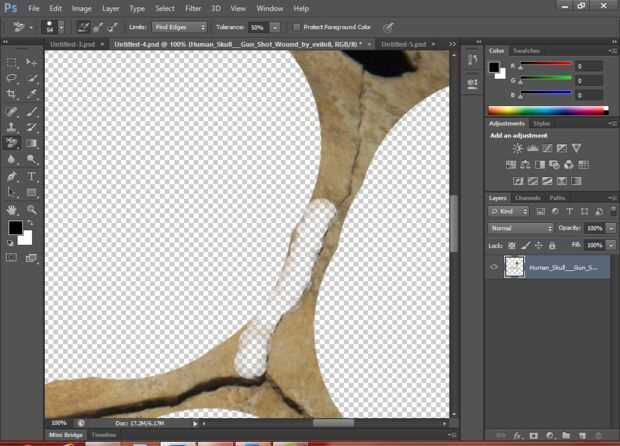Select the Gradient tool

[31, 143]
